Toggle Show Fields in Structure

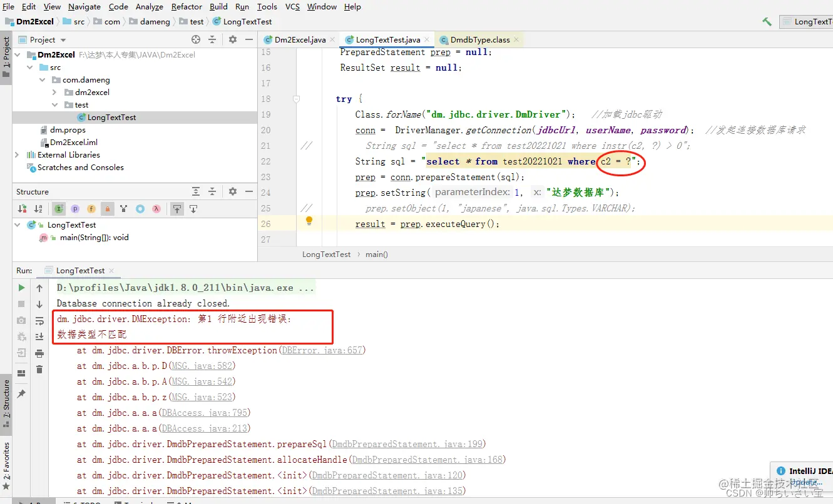point(91,209)
